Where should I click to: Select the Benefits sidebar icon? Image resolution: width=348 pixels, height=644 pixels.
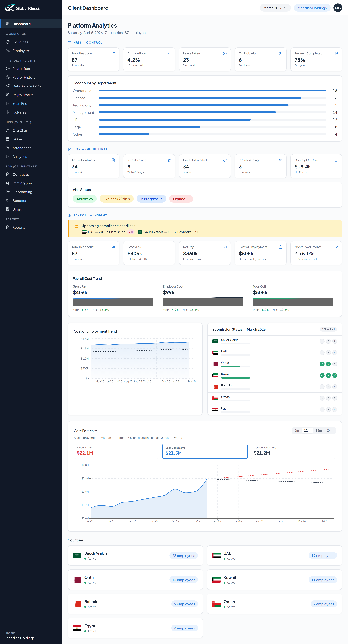tap(8, 200)
